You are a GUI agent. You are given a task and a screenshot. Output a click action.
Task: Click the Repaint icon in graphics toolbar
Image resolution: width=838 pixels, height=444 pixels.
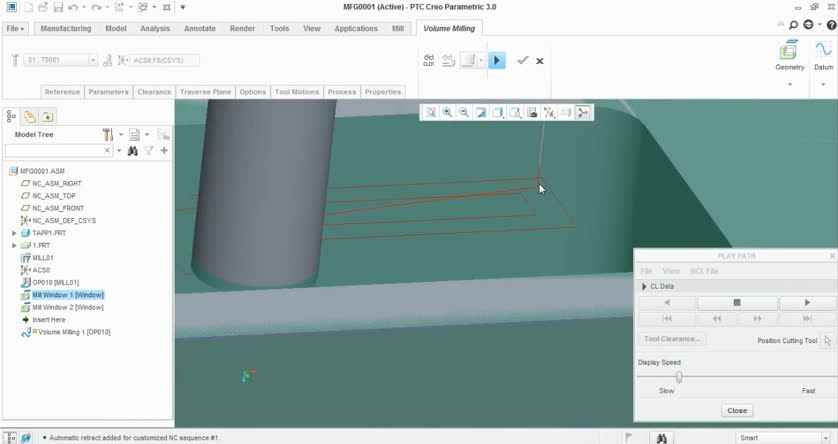tap(481, 112)
